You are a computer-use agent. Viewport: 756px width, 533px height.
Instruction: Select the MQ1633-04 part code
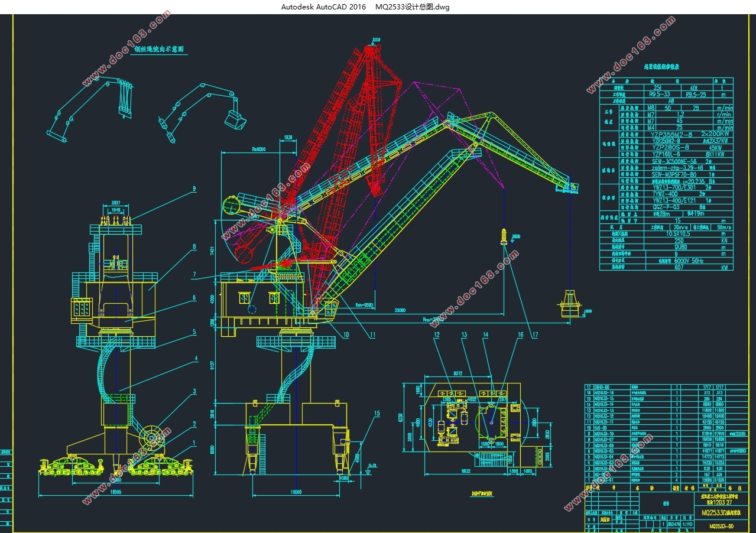click(604, 457)
